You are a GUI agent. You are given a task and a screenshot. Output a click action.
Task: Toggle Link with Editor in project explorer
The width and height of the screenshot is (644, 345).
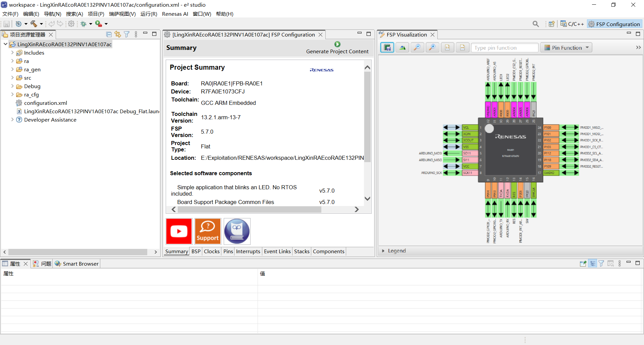click(x=117, y=34)
